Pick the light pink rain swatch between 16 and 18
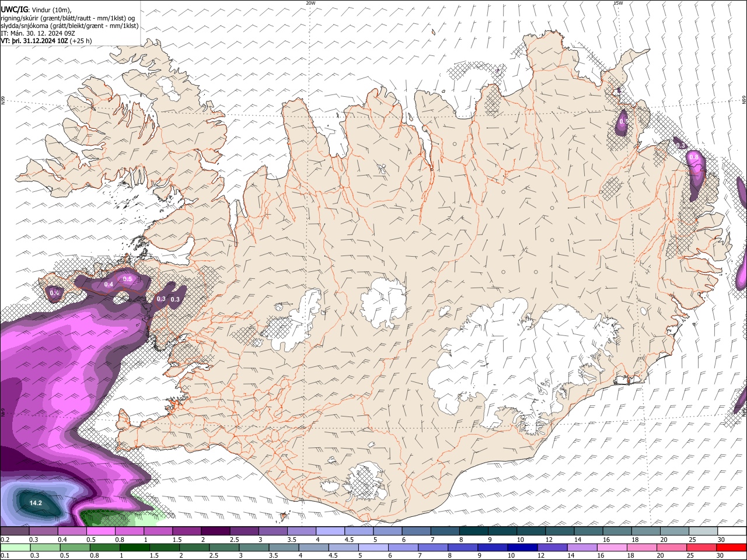The image size is (747, 560). pyautogui.click(x=612, y=547)
